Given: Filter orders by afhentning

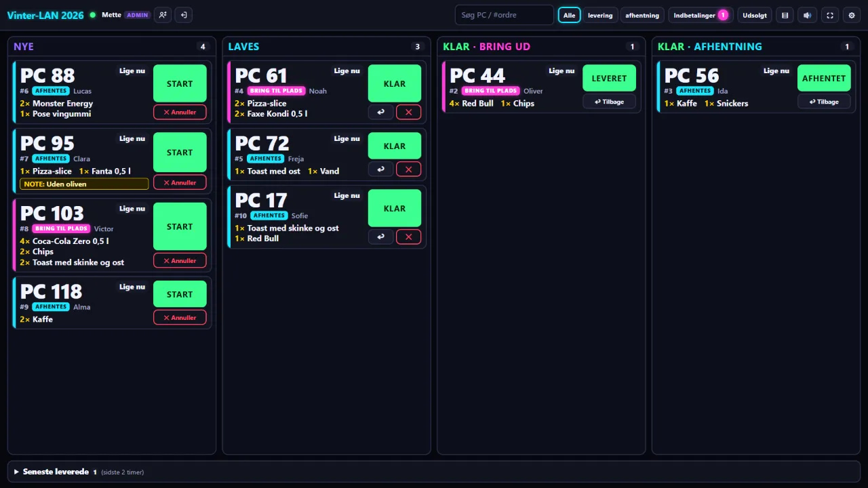Looking at the screenshot, I should coord(642,15).
